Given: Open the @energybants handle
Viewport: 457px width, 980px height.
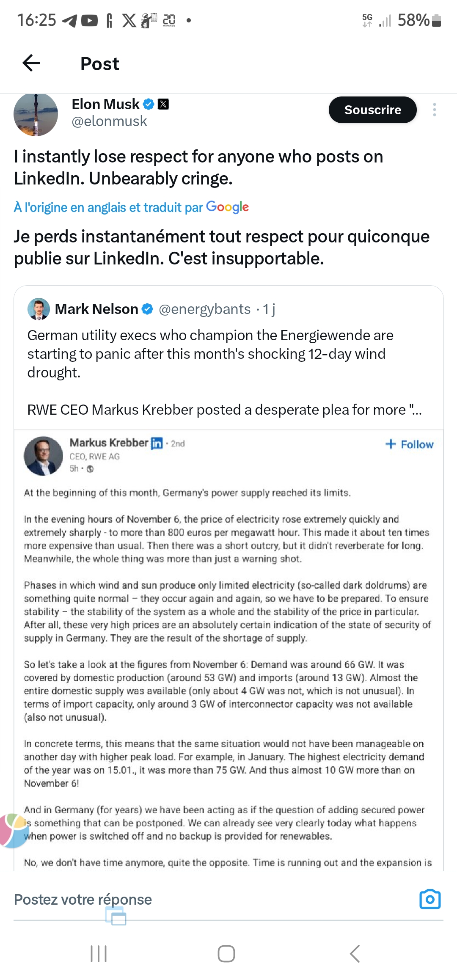Looking at the screenshot, I should [205, 309].
